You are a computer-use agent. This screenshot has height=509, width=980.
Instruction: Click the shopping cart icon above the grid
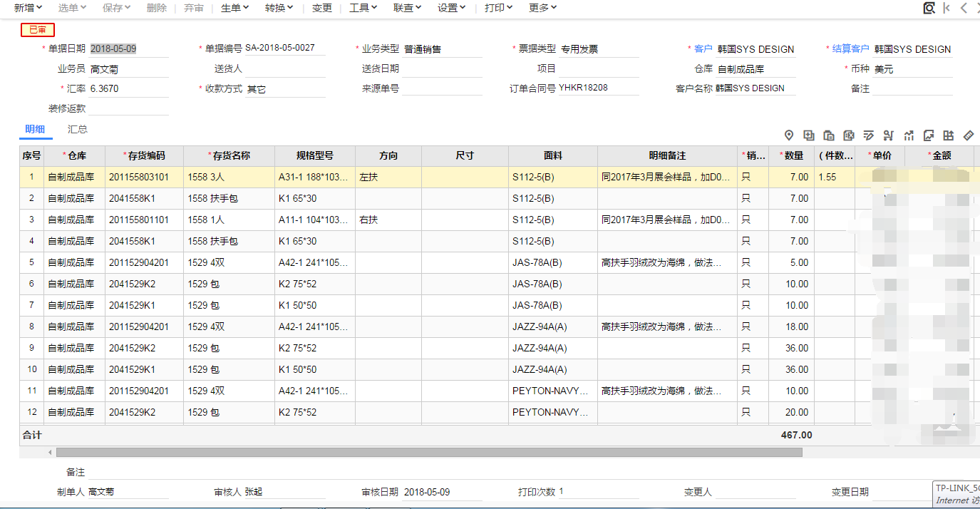[889, 135]
